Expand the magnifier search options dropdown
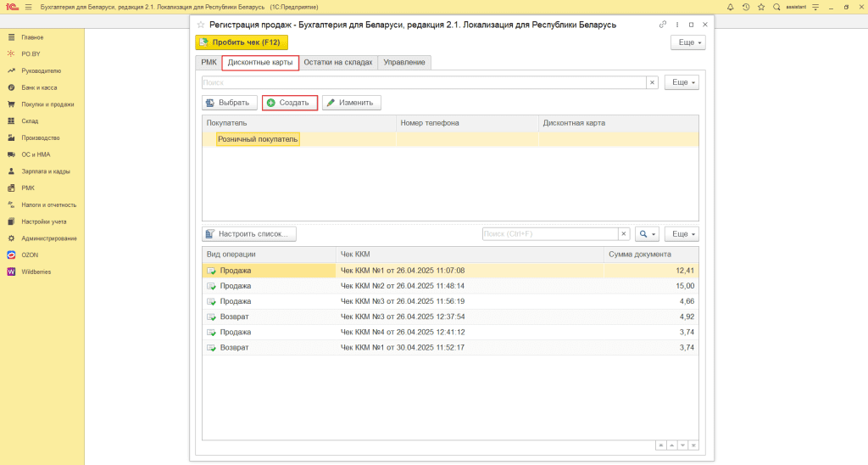This screenshot has height=465, width=868. [x=647, y=234]
